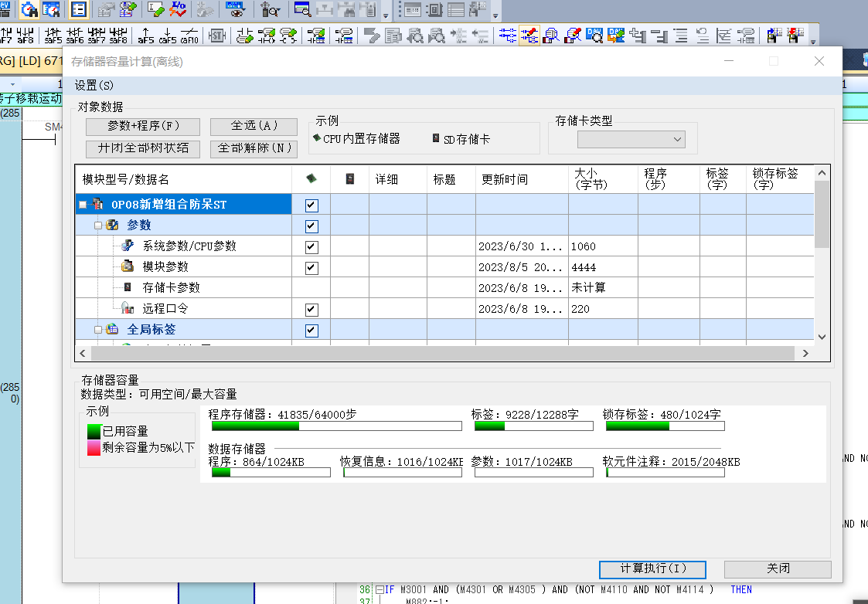Click the CPU内置存储器 column header icon
868x604 pixels.
311,179
